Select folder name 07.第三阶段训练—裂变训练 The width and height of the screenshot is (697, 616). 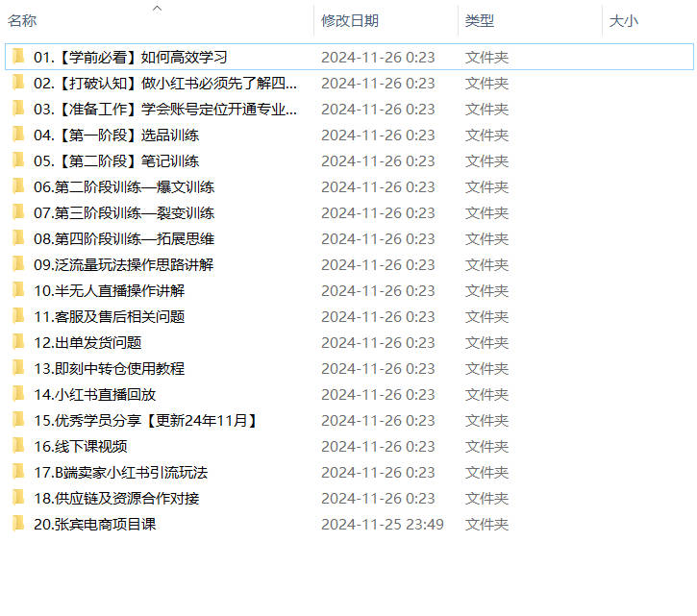coord(124,213)
